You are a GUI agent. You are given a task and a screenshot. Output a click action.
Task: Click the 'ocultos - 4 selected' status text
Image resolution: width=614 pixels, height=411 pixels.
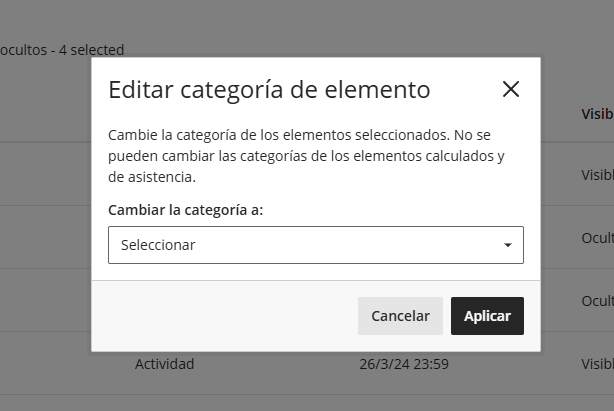62,50
